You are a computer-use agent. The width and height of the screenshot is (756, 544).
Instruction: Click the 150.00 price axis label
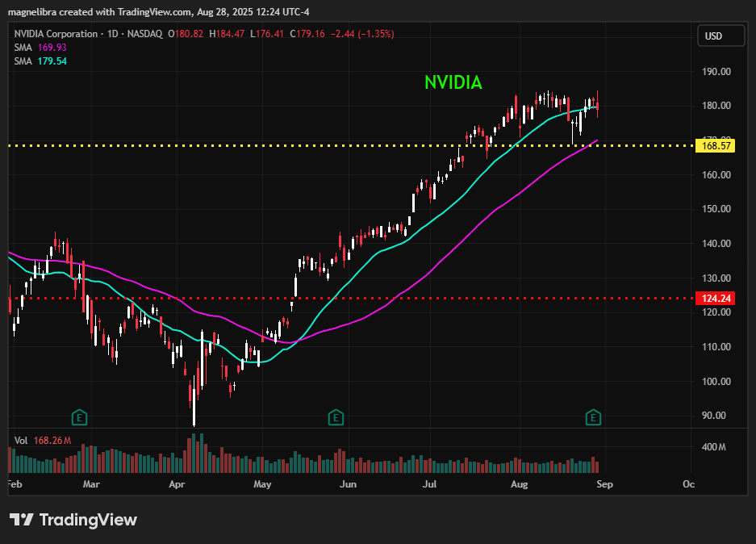pos(716,209)
